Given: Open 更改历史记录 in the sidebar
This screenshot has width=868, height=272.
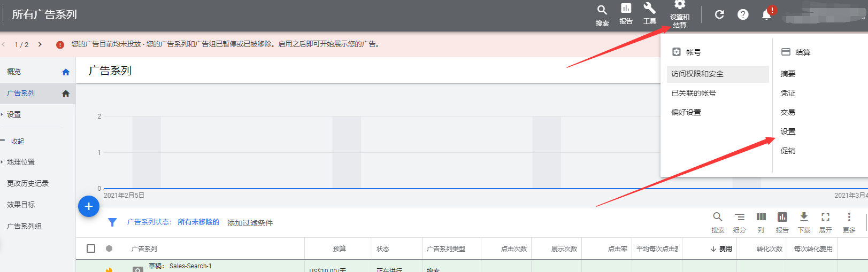Looking at the screenshot, I should [28, 183].
